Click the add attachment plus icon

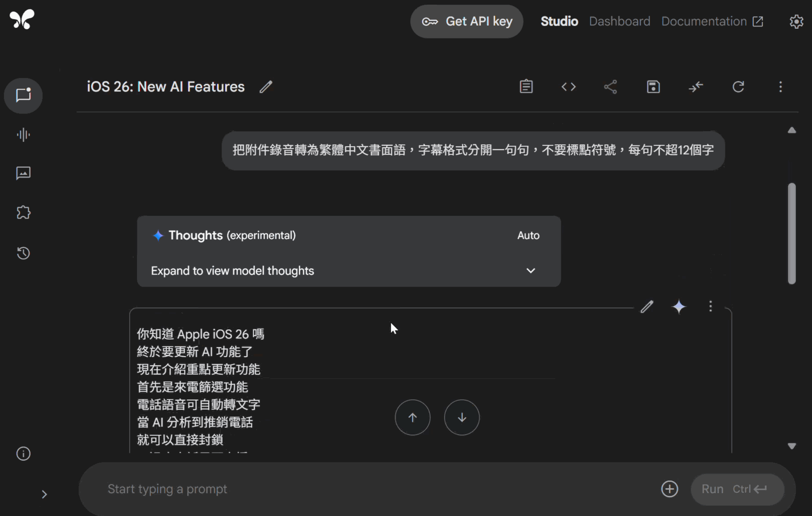coord(669,489)
